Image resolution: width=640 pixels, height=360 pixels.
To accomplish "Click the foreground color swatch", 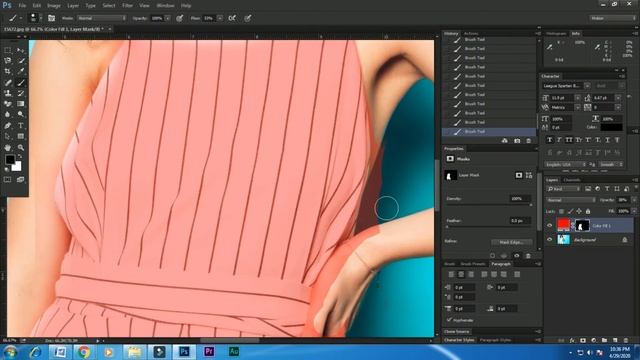I will click(x=9, y=159).
